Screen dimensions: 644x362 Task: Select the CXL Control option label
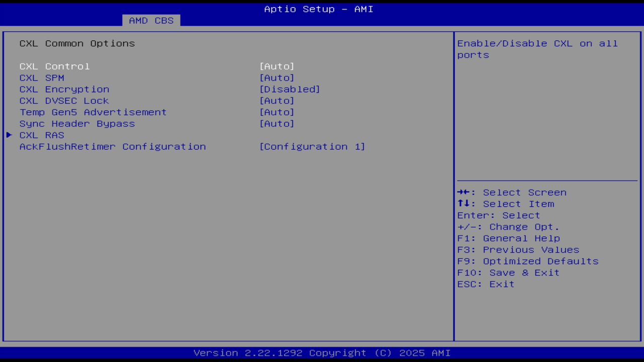click(54, 66)
